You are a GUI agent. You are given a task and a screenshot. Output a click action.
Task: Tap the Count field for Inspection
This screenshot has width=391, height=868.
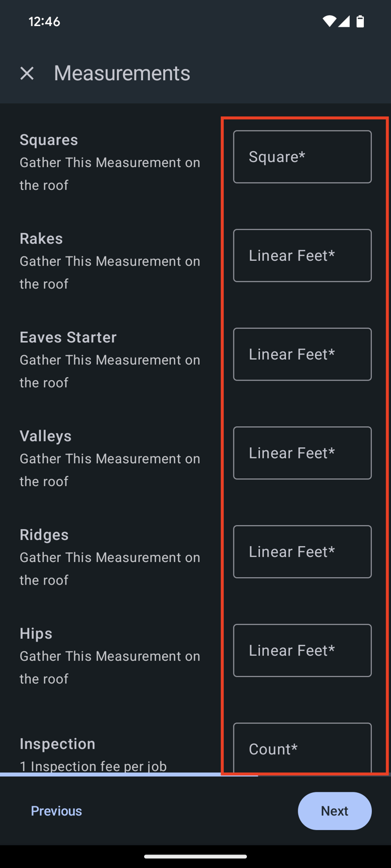[x=302, y=749]
